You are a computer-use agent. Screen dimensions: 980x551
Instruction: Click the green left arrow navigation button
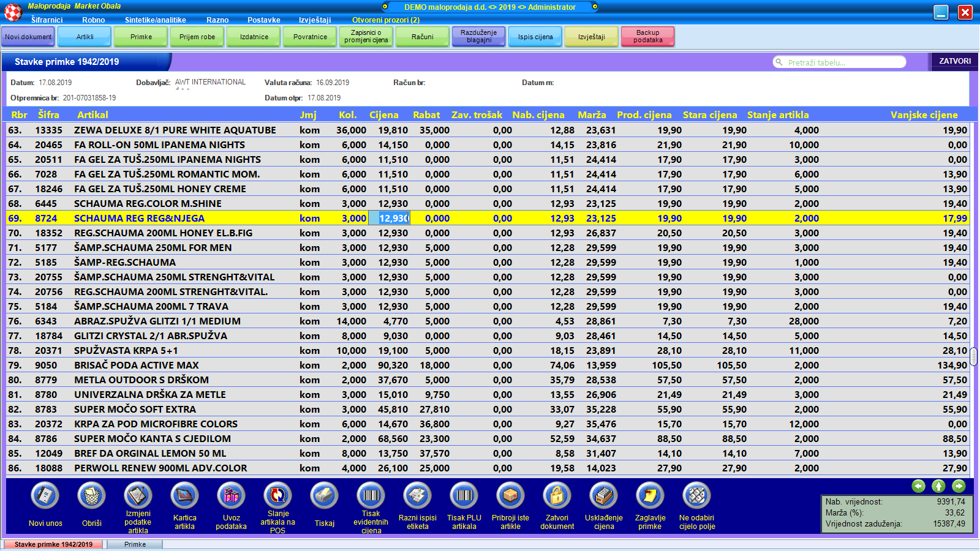tap(918, 486)
